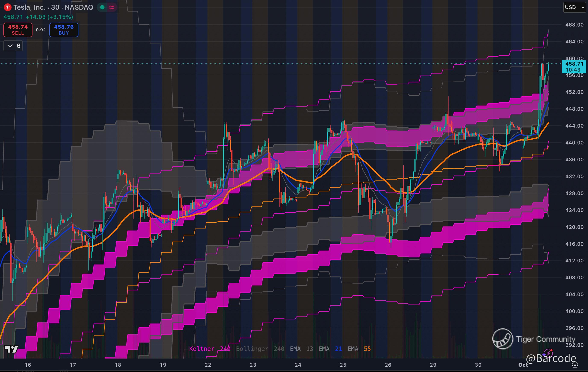The width and height of the screenshot is (588, 372).
Task: Click the 0.02 spread value
Action: (41, 30)
